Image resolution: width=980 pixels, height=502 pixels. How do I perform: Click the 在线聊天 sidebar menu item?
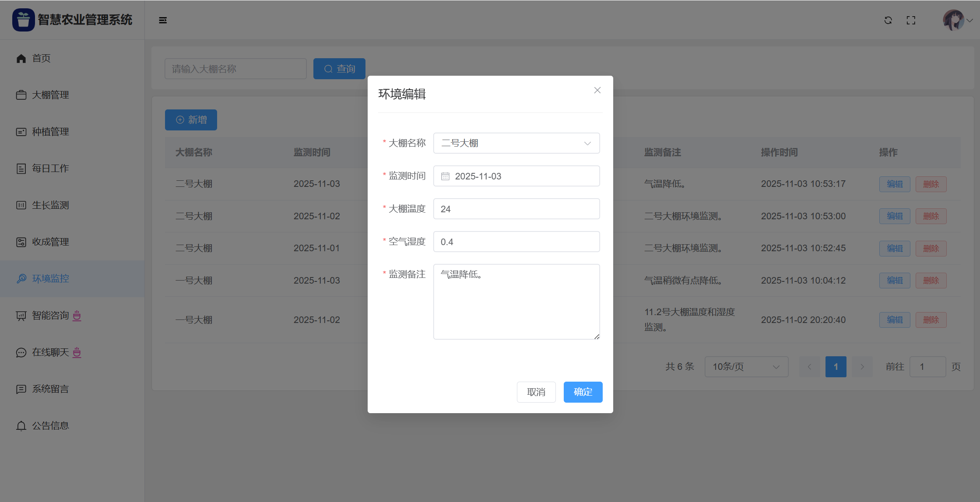pos(50,352)
